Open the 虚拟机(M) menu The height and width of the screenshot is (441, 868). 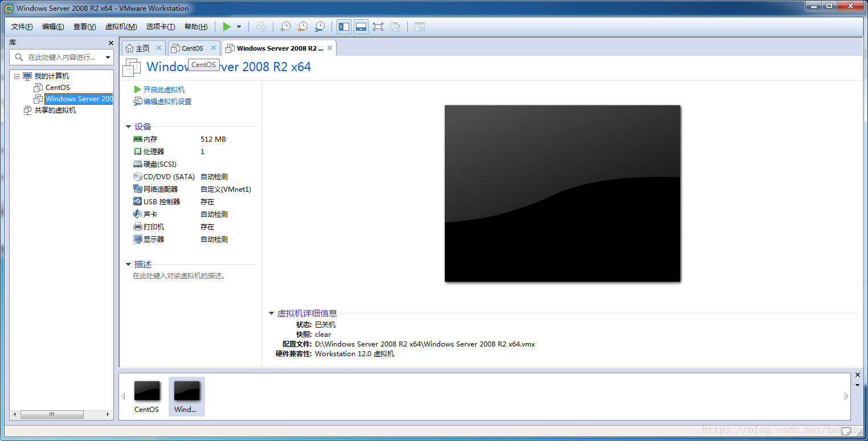coord(121,27)
